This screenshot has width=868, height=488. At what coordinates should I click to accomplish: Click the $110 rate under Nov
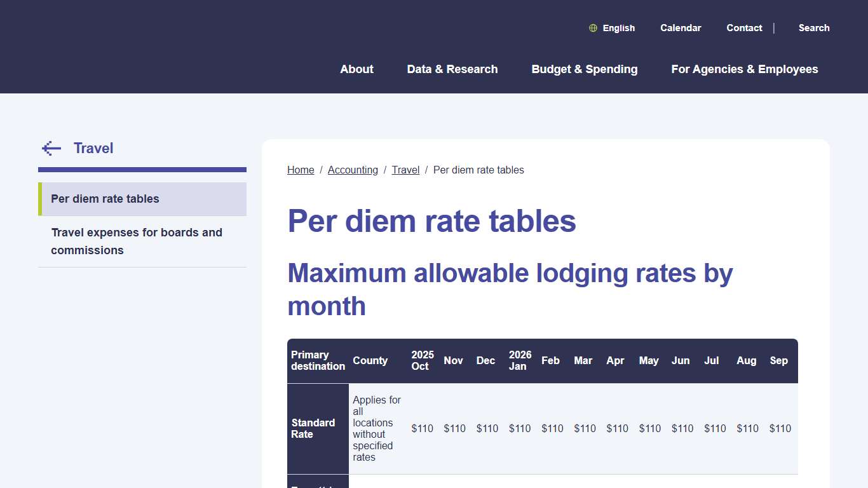tap(454, 428)
